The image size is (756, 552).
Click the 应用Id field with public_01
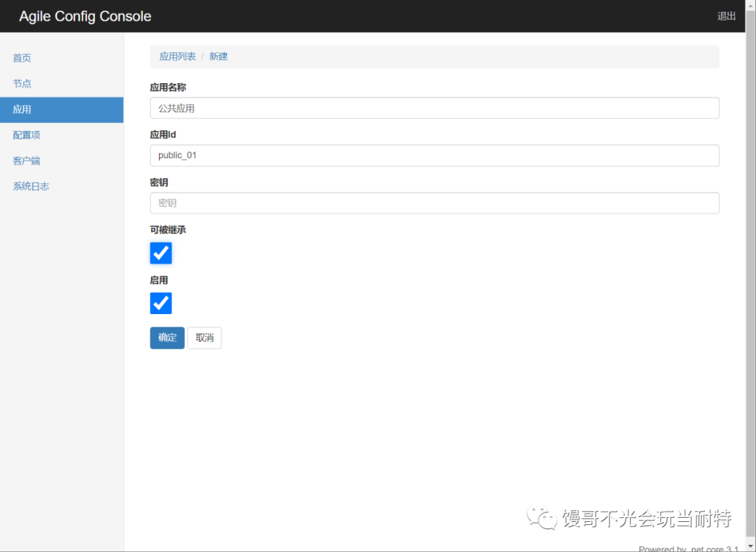click(x=435, y=155)
